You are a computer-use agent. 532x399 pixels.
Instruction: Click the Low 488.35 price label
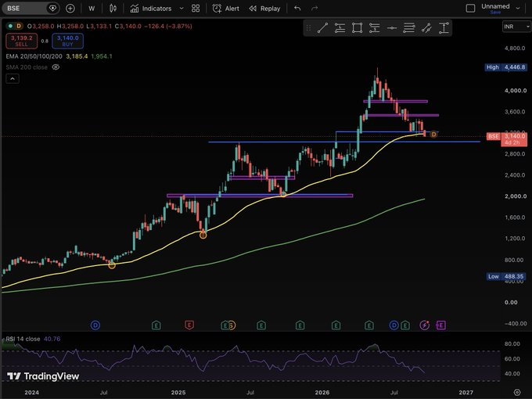(505, 276)
